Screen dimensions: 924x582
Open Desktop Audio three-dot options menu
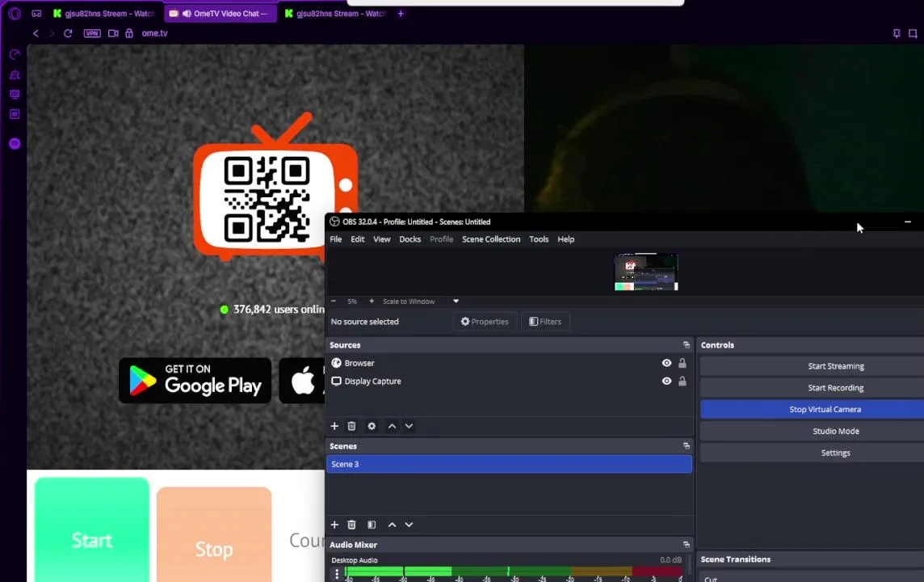337,573
